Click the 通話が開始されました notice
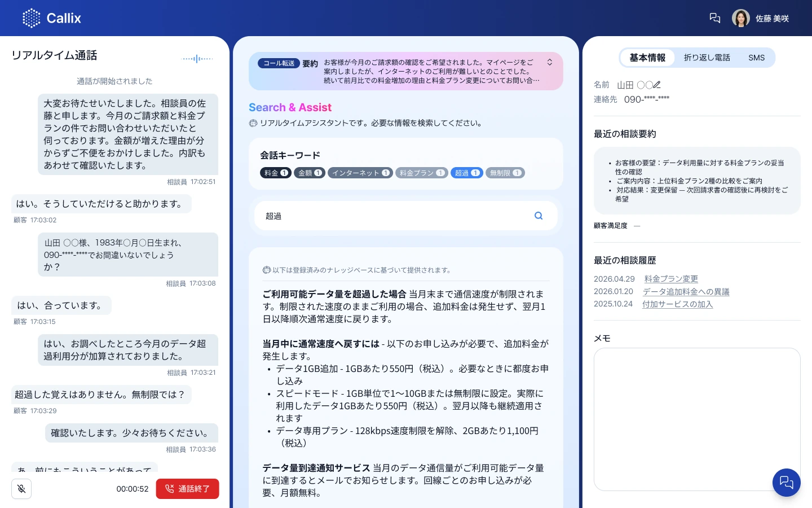This screenshot has height=508, width=812. pyautogui.click(x=114, y=81)
